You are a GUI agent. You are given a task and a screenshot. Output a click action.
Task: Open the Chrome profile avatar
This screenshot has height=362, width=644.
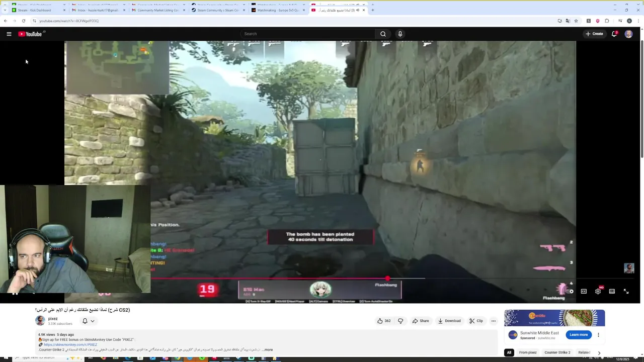click(629, 21)
